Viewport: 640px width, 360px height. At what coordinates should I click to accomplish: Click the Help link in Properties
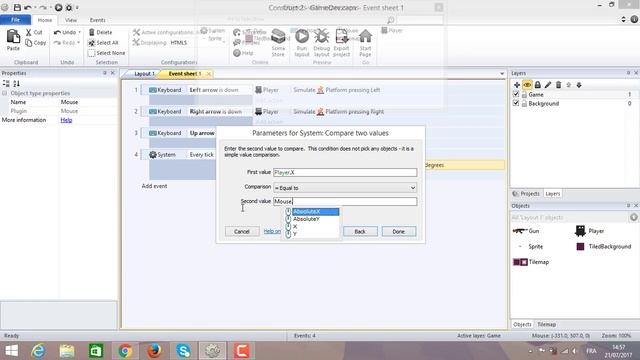tap(66, 120)
